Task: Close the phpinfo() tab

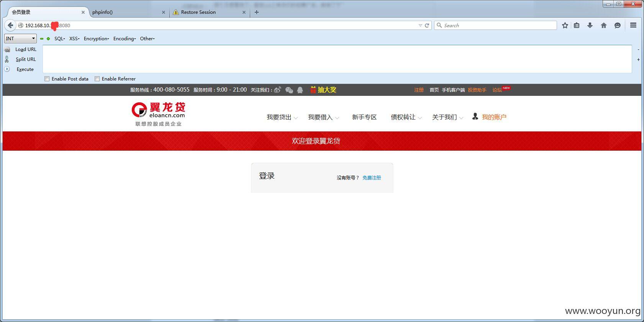Action: pyautogui.click(x=164, y=12)
